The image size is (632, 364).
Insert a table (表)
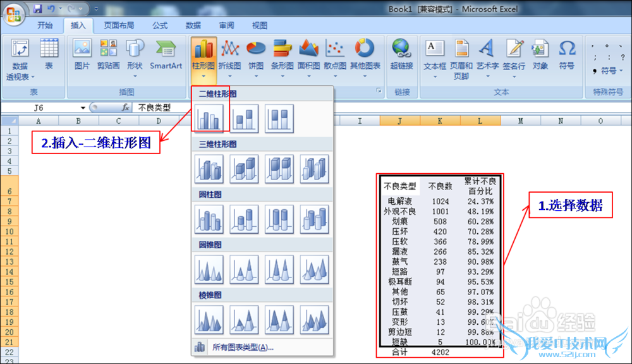(49, 55)
